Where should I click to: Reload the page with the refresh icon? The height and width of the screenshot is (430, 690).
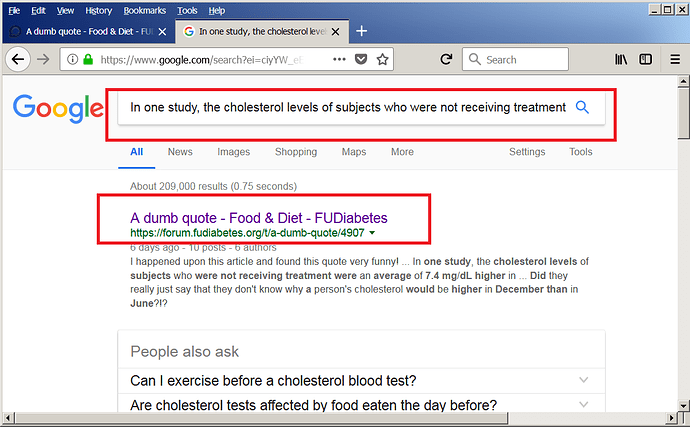pyautogui.click(x=446, y=59)
